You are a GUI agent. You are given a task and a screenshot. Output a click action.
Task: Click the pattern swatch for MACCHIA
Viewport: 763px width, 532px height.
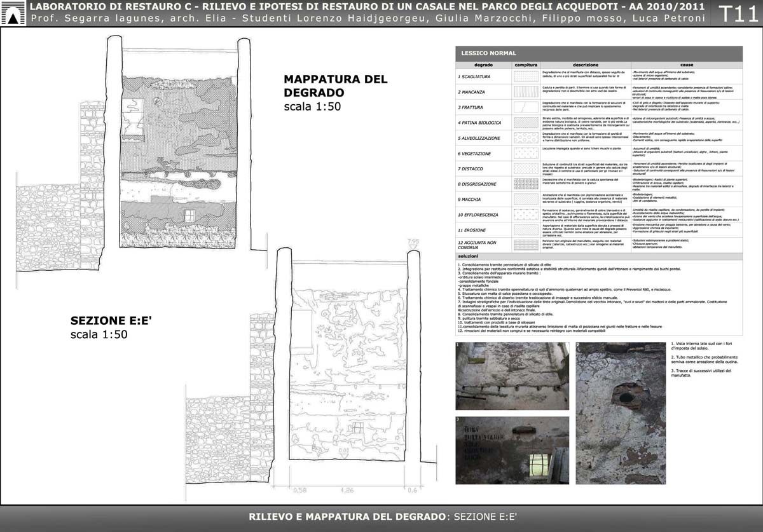pos(526,200)
